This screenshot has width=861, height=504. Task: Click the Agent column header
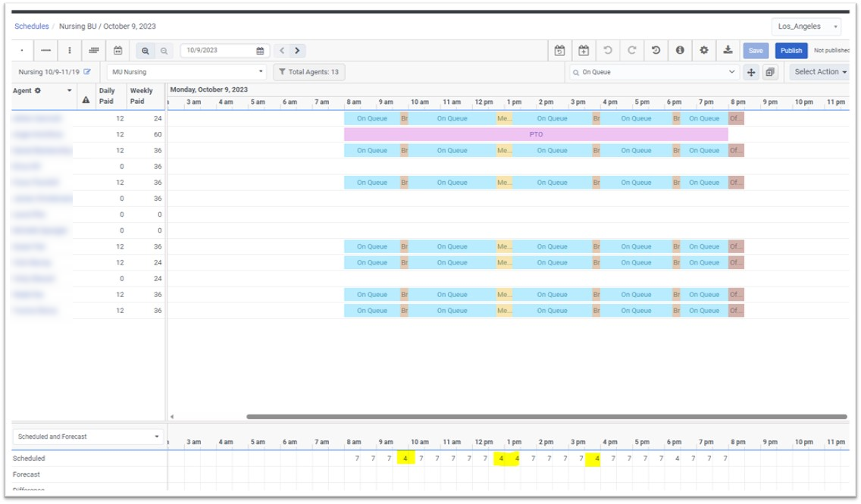point(22,91)
